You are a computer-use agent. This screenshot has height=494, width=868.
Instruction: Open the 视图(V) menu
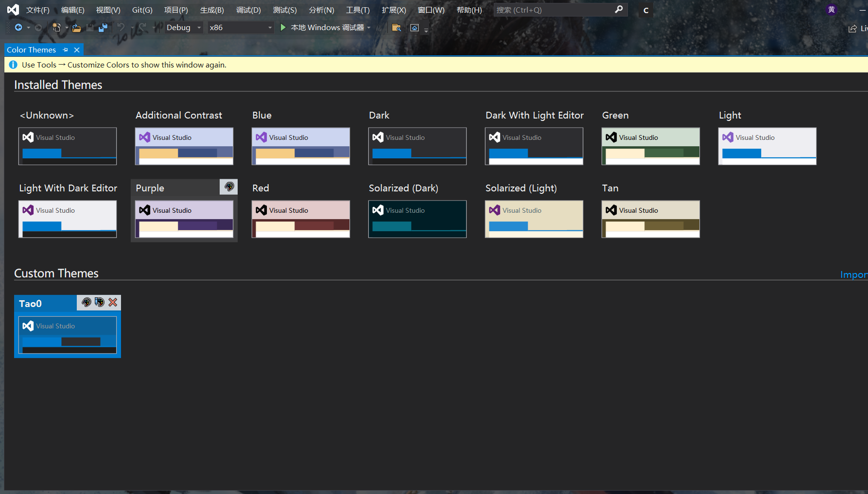pos(108,10)
